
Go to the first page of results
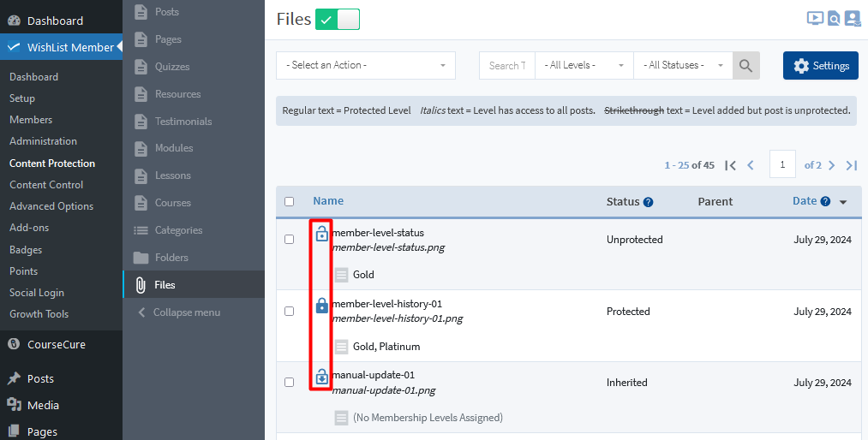point(730,165)
